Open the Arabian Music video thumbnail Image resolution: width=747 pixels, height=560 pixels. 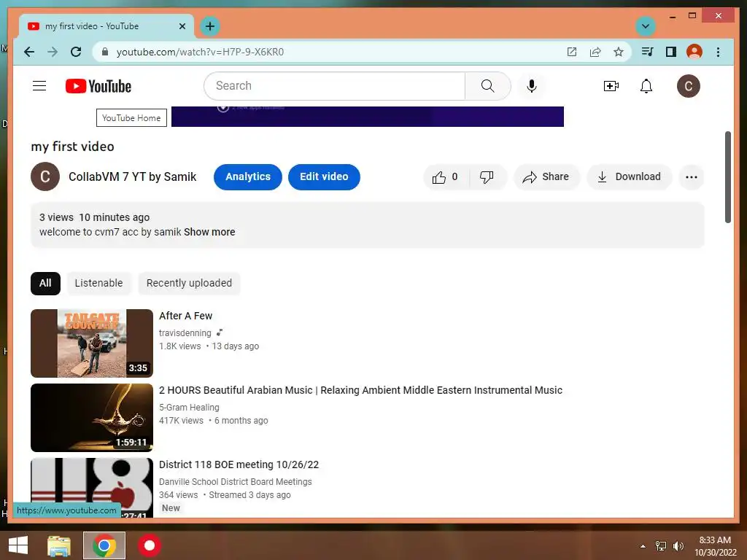click(x=92, y=418)
